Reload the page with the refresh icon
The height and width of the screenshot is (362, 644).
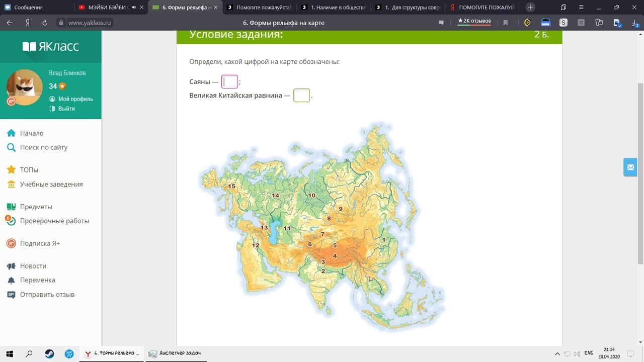click(x=45, y=23)
